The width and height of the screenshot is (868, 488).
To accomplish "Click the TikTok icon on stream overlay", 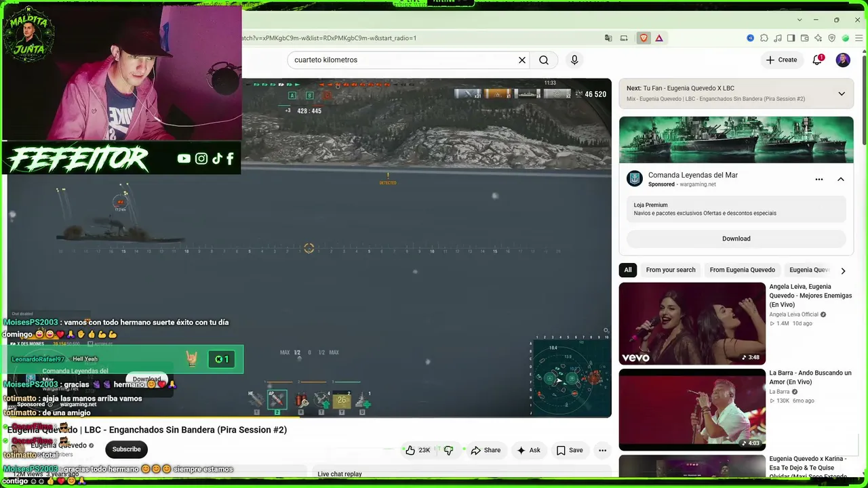I will coord(217,159).
